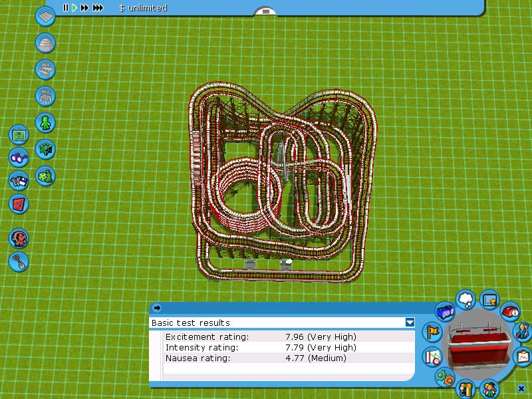The image size is (532, 399).
Task: Open guest thoughts cloud icon
Action: coord(466,299)
